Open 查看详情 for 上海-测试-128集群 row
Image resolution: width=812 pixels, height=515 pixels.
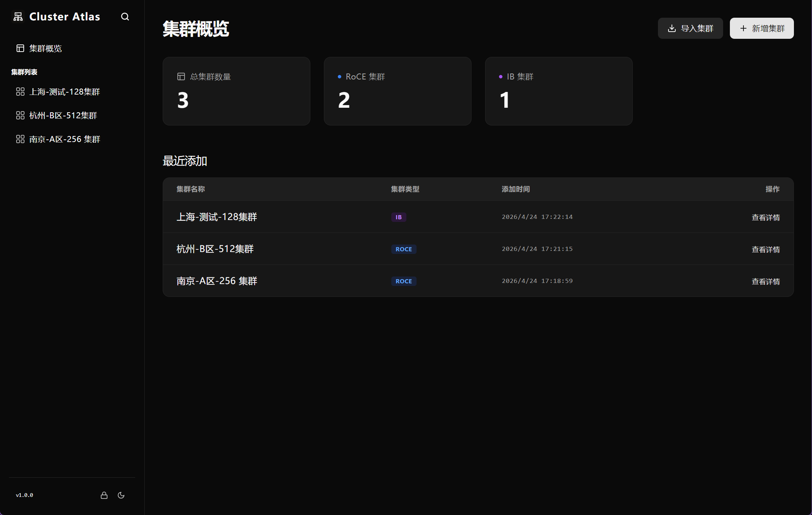(x=765, y=217)
